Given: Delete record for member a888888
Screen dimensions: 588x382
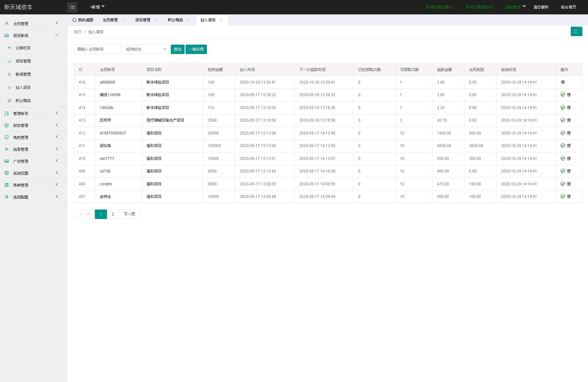Looking at the screenshot, I should (x=563, y=82).
